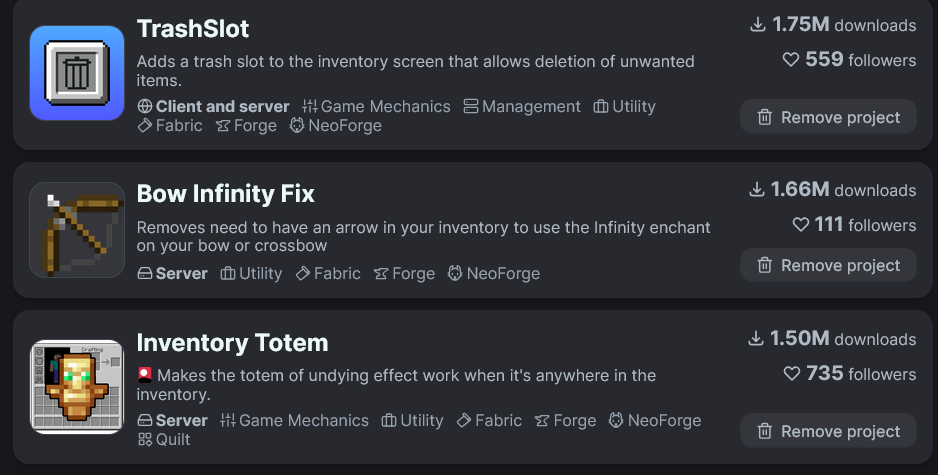Open the Inventory Totem title link
Viewport: 938px width, 475px height.
pyautogui.click(x=232, y=343)
